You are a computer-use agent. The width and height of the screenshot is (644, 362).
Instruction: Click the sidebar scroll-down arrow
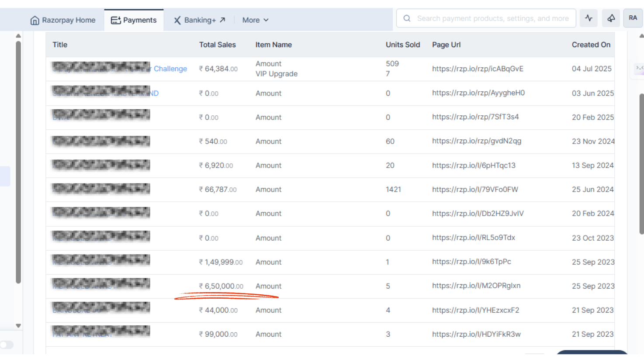point(18,326)
